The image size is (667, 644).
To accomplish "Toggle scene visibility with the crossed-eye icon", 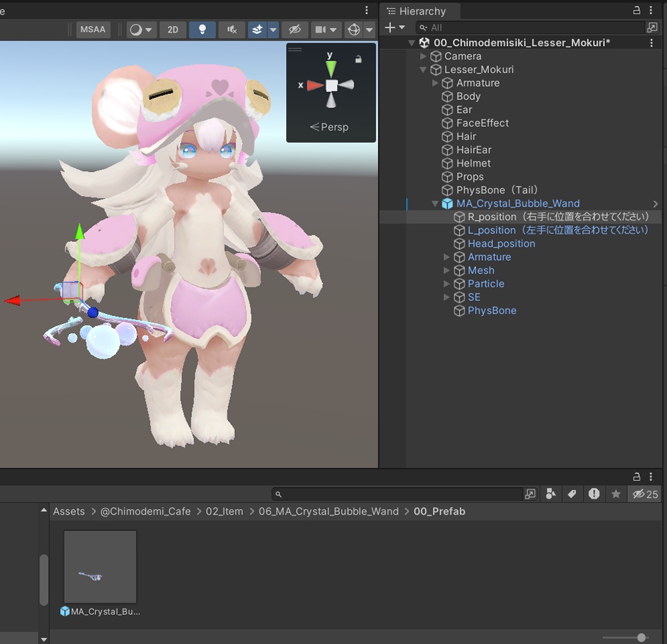I will coord(295,29).
